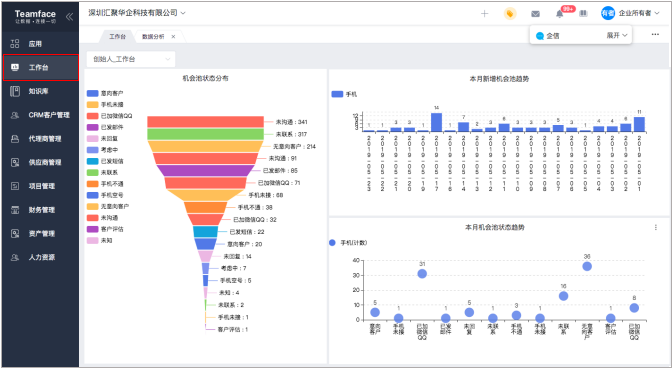Image resolution: width=672 pixels, height=368 pixels.
Task: Open 项目管理 in the sidebar
Action: click(40, 186)
